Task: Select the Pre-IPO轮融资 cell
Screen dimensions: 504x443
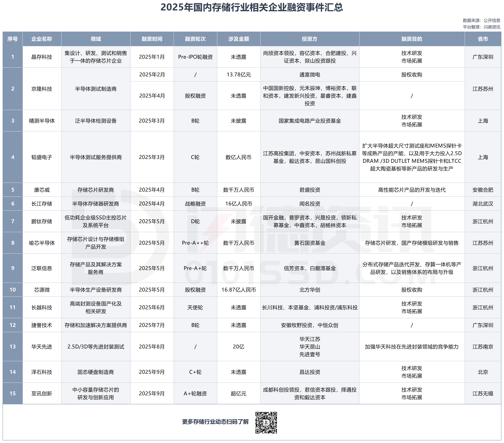Action: (195, 57)
